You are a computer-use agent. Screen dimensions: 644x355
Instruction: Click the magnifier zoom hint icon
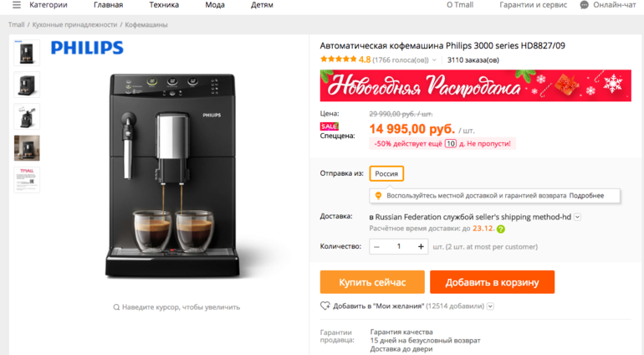click(116, 307)
